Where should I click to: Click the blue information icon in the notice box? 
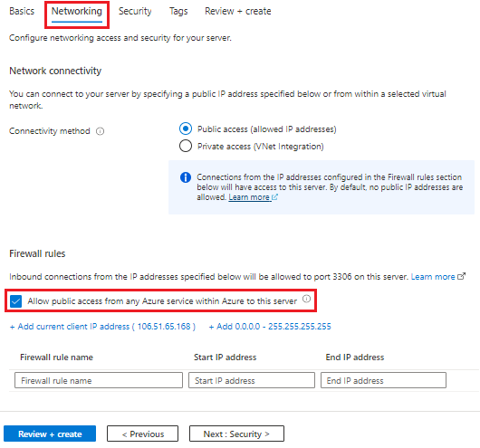tap(186, 177)
